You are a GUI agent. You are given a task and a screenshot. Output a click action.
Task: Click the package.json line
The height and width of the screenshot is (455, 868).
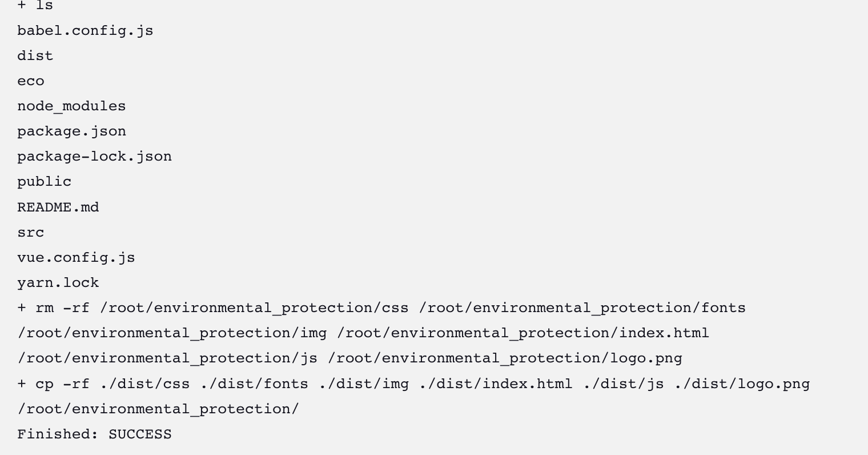(71, 131)
